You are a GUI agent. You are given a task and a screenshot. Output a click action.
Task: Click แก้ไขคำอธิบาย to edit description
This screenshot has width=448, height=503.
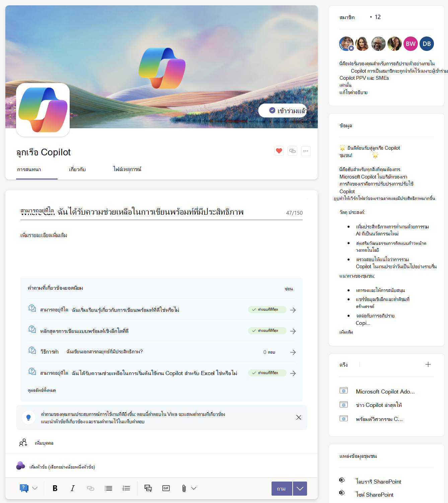pos(354,92)
